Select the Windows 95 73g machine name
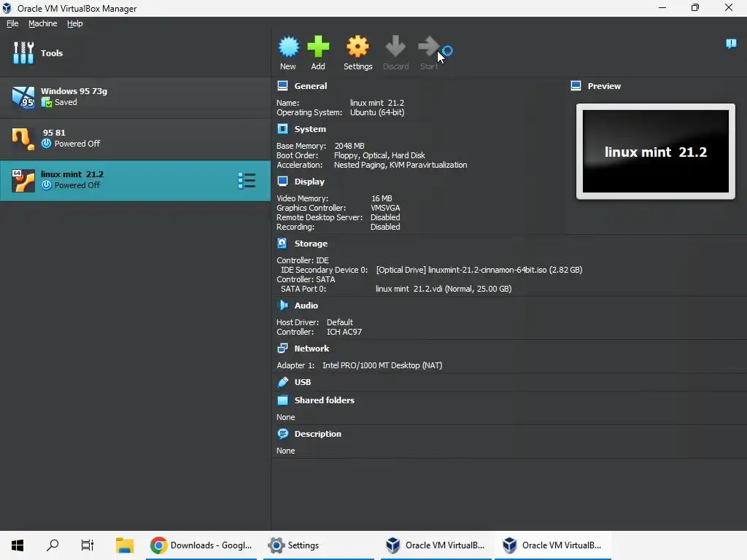747x560 pixels. 74,91
